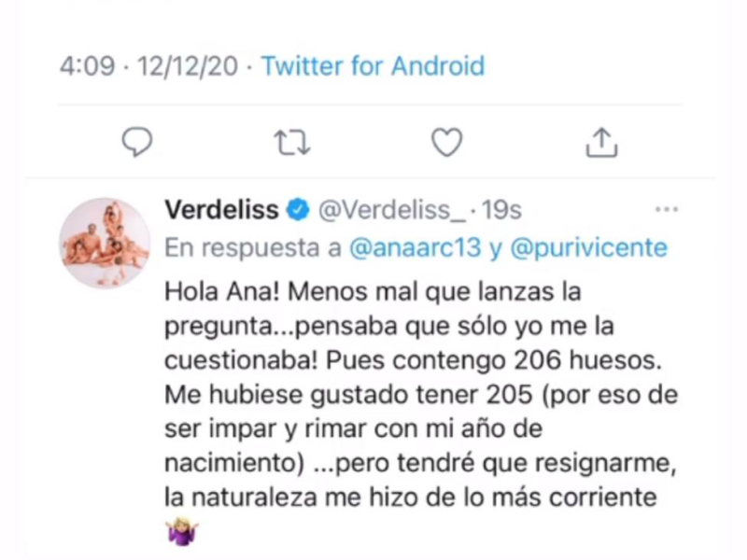The height and width of the screenshot is (560, 747).
Task: Click the 19s reply timestamp
Action: (501, 210)
